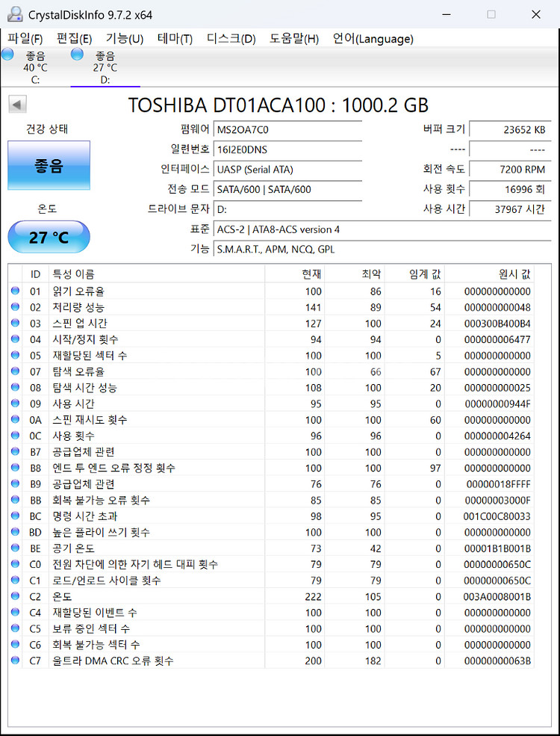Image resolution: width=560 pixels, height=736 pixels.
Task: Click status dot for BE 공기 온도
Action: tap(15, 547)
